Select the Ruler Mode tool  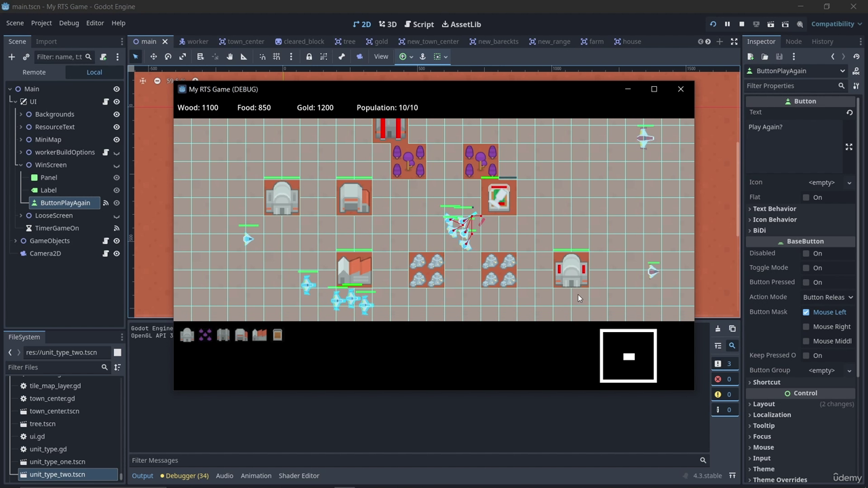click(243, 57)
